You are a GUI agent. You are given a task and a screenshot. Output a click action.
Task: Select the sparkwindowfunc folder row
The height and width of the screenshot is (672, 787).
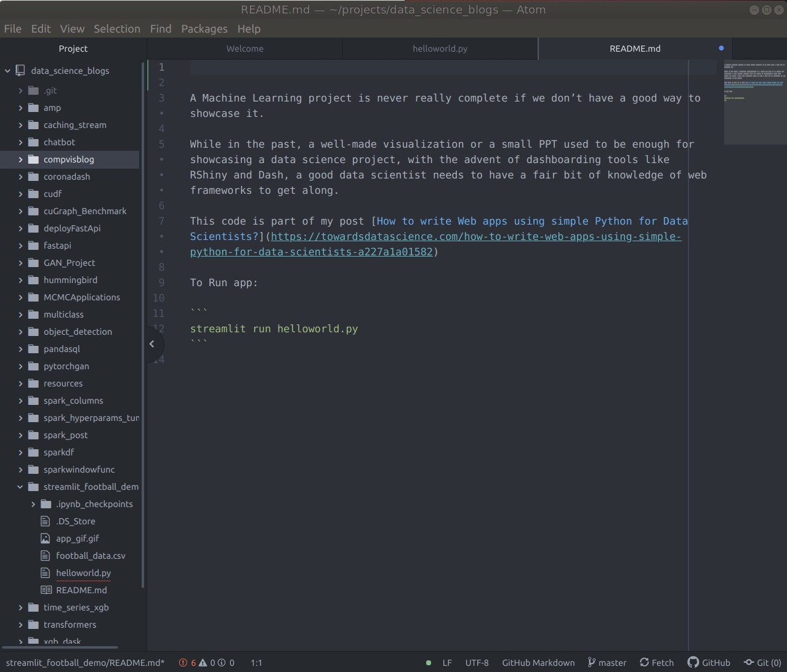[70, 470]
